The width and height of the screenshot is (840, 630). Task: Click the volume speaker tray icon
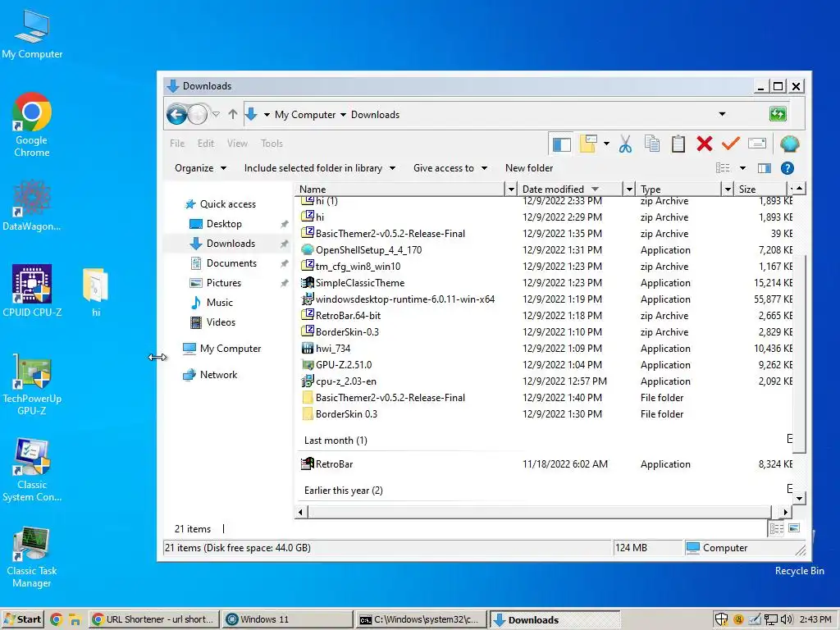click(787, 619)
